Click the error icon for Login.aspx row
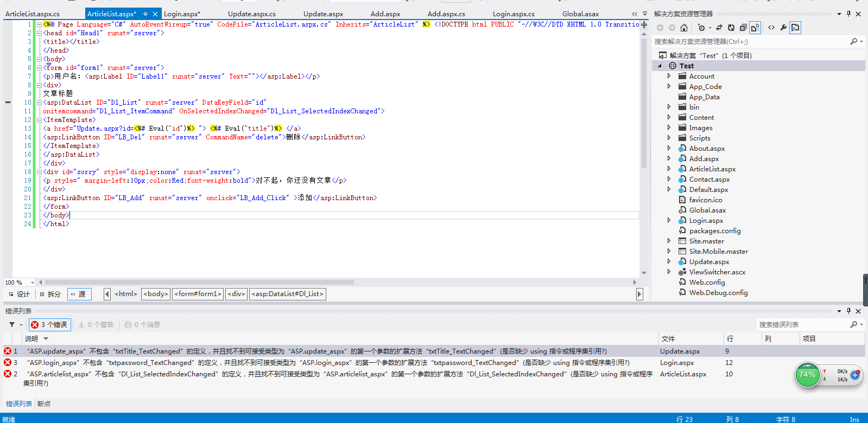The image size is (868, 423). [x=8, y=362]
